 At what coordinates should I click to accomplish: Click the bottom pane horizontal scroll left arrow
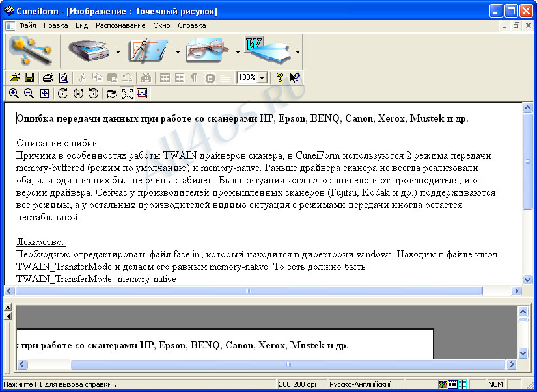point(22,364)
